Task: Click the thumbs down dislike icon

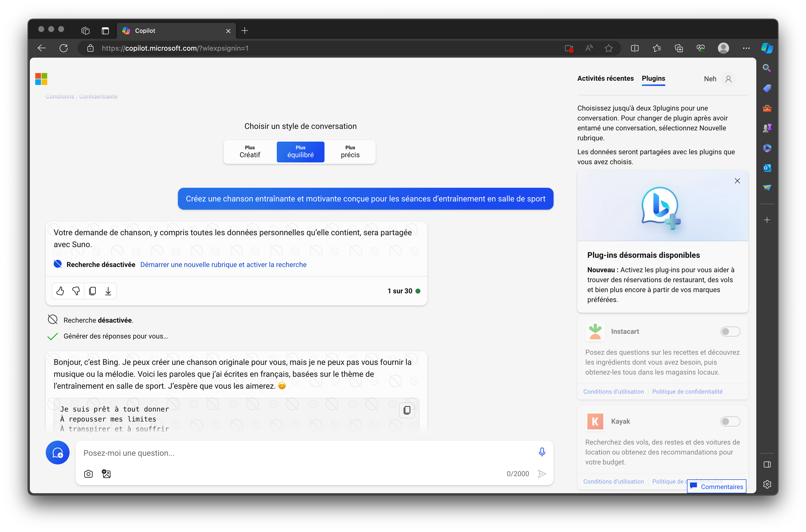Action: pyautogui.click(x=76, y=291)
